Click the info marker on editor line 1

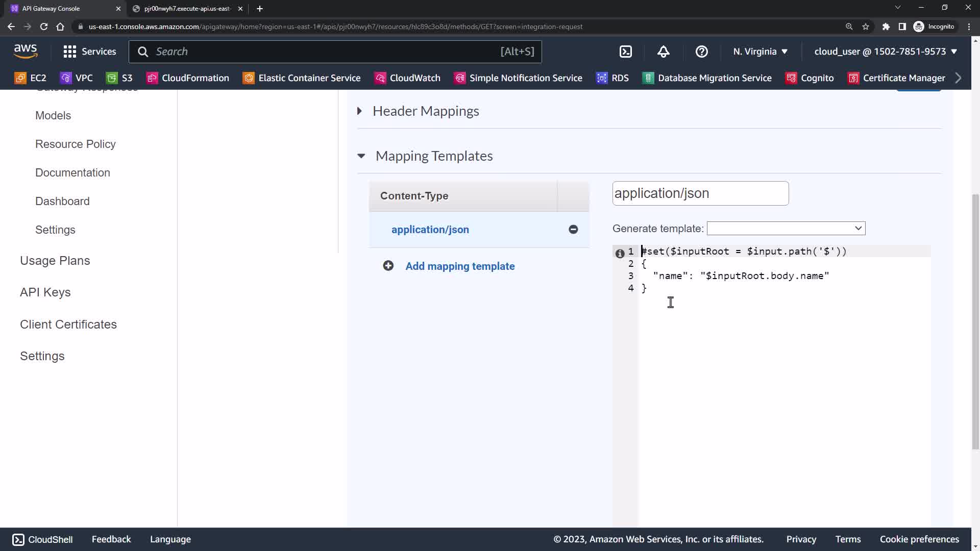pyautogui.click(x=620, y=253)
